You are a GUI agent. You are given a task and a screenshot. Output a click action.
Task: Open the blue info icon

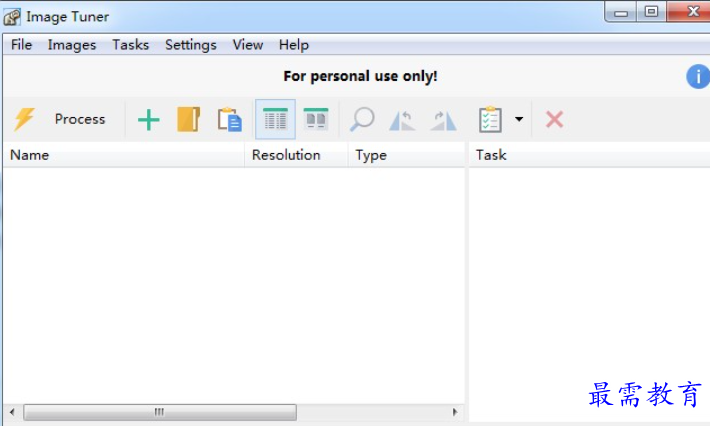click(698, 77)
